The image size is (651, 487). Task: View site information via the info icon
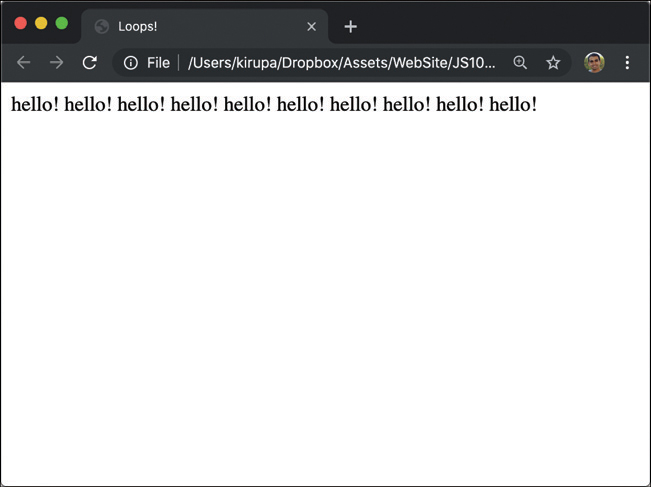(x=130, y=63)
